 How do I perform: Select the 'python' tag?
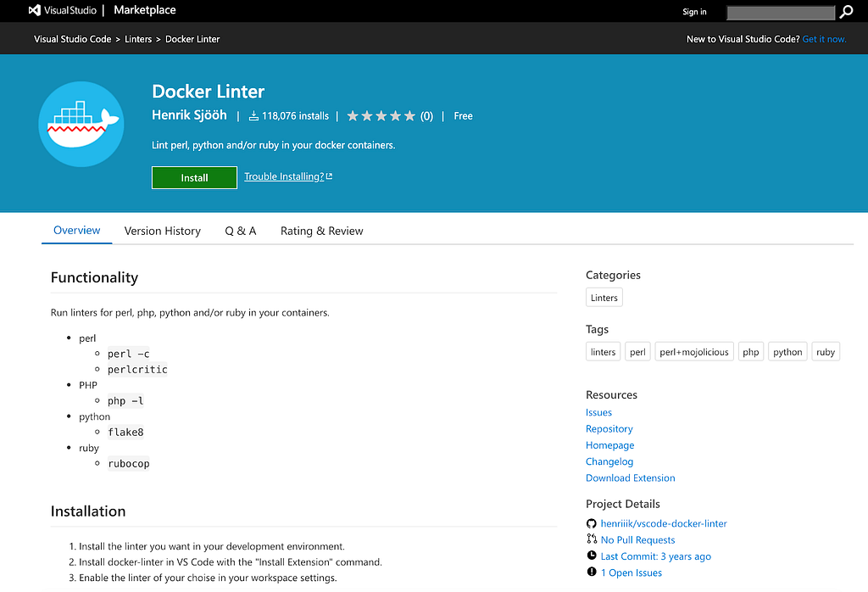tap(787, 352)
